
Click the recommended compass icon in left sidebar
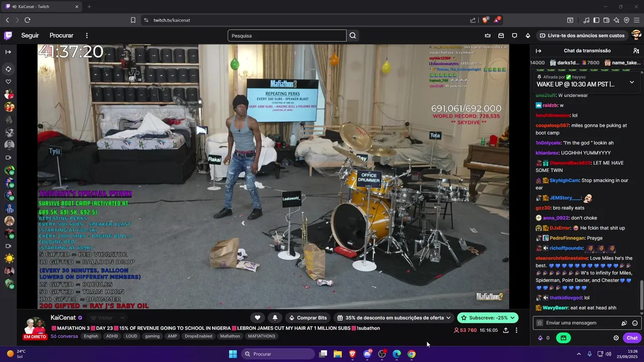click(8, 69)
